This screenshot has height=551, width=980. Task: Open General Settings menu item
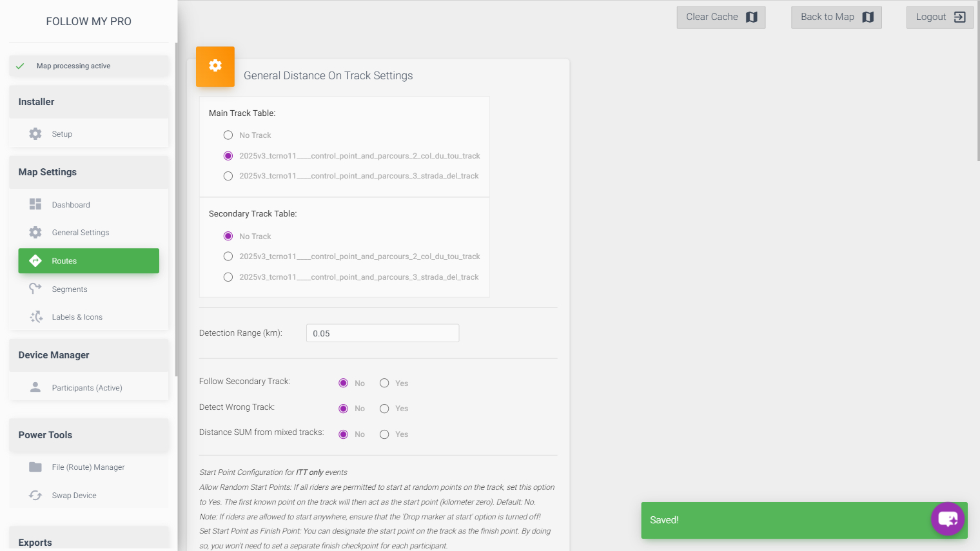[x=81, y=233]
